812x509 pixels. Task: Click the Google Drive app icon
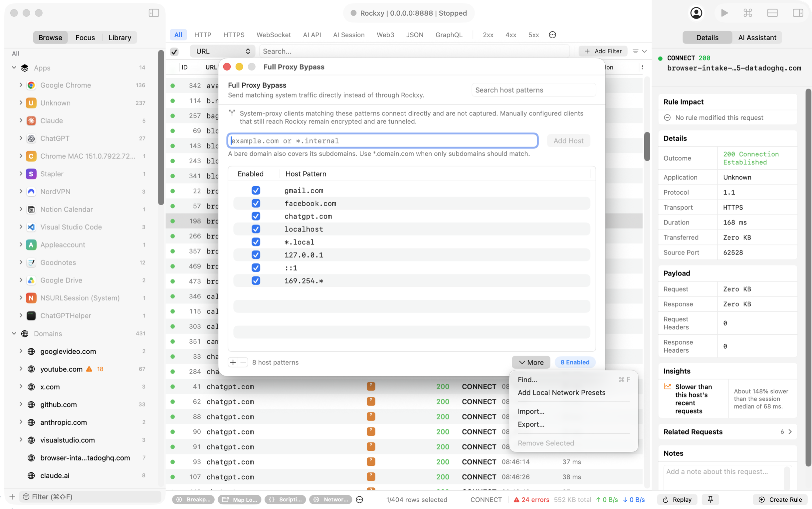(31, 280)
